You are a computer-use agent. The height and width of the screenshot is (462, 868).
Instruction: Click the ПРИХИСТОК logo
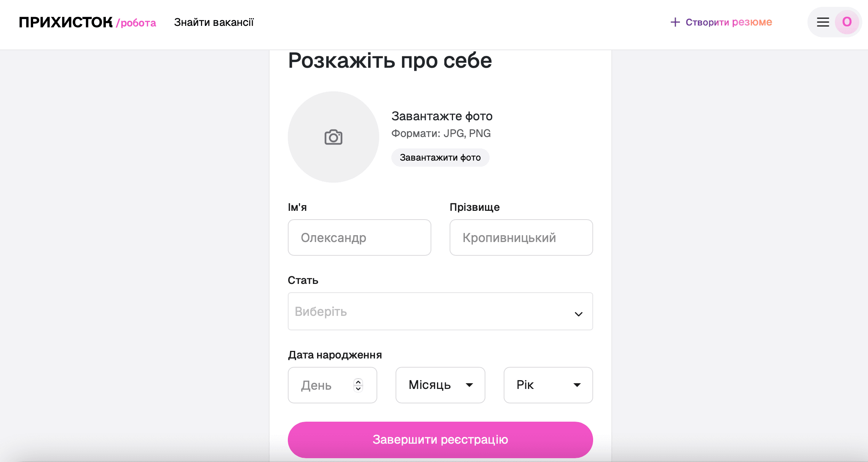pos(65,22)
